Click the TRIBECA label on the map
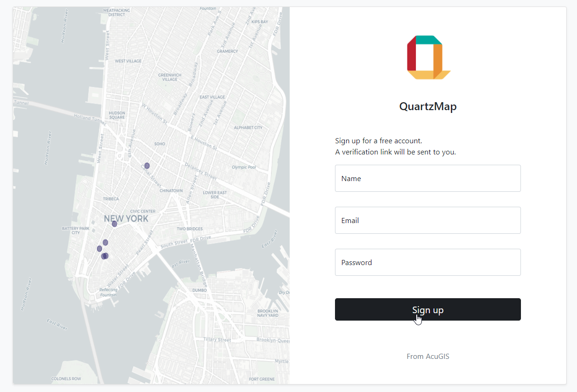 (x=111, y=199)
